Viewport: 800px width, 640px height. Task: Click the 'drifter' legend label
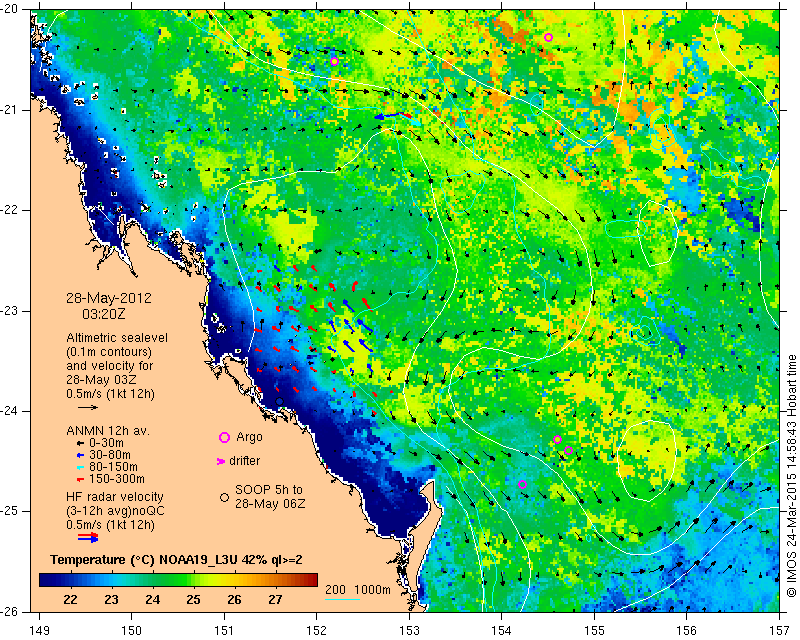244,461
